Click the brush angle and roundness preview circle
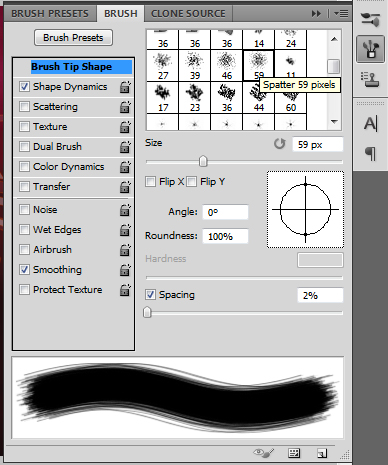This screenshot has height=465, width=388. click(x=305, y=209)
